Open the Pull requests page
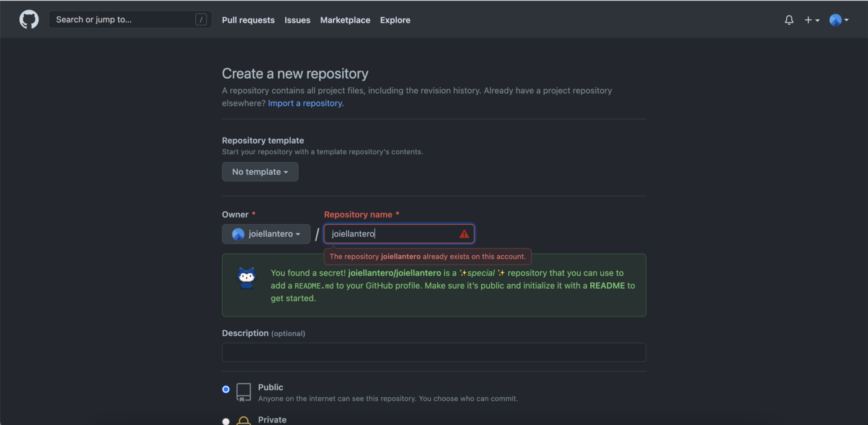 pyautogui.click(x=248, y=20)
